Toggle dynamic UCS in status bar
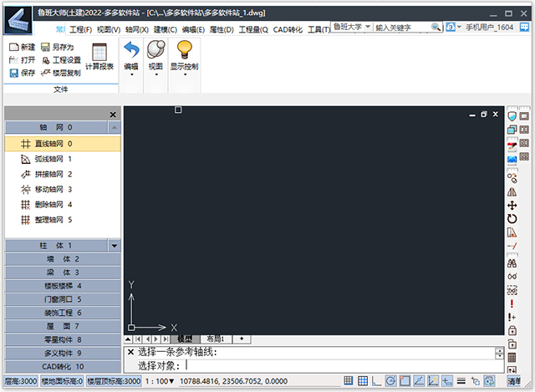The image size is (535, 392). [x=433, y=381]
